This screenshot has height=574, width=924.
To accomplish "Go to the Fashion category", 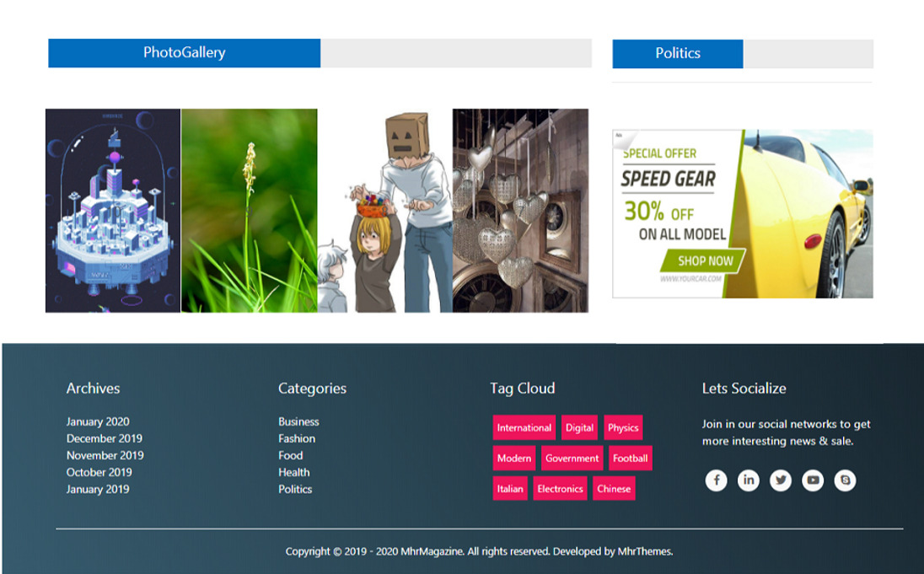I will (x=297, y=438).
